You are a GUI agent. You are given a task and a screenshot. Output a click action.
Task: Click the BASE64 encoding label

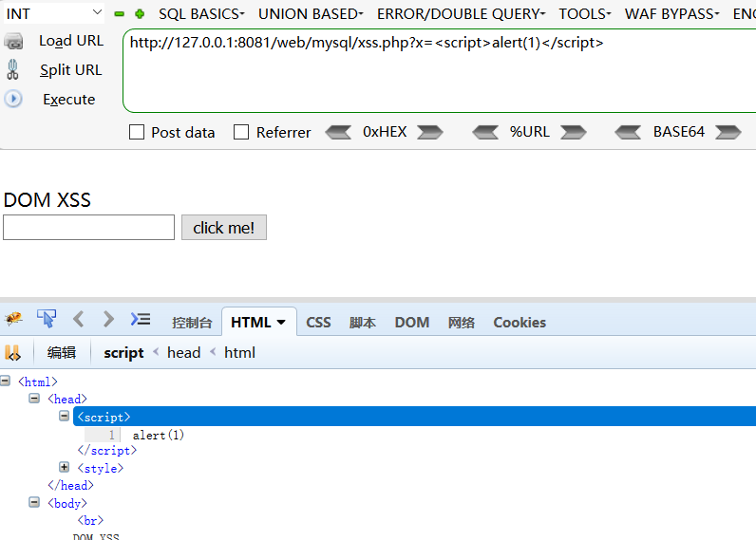pos(679,132)
